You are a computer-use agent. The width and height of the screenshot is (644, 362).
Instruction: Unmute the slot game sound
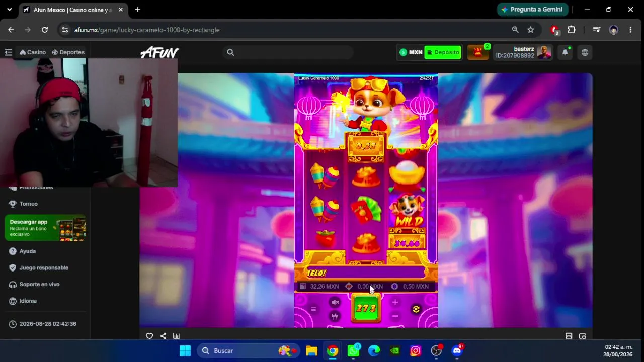tap(335, 302)
